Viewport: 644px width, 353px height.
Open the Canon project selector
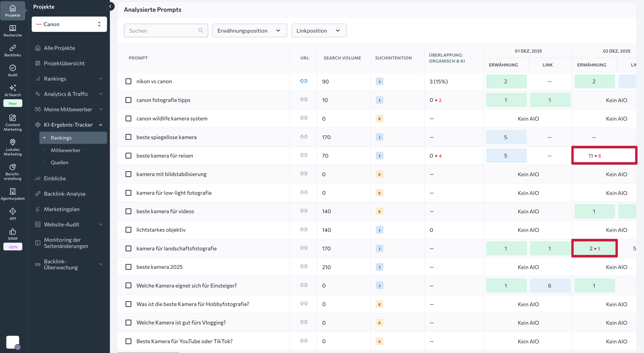click(x=69, y=24)
